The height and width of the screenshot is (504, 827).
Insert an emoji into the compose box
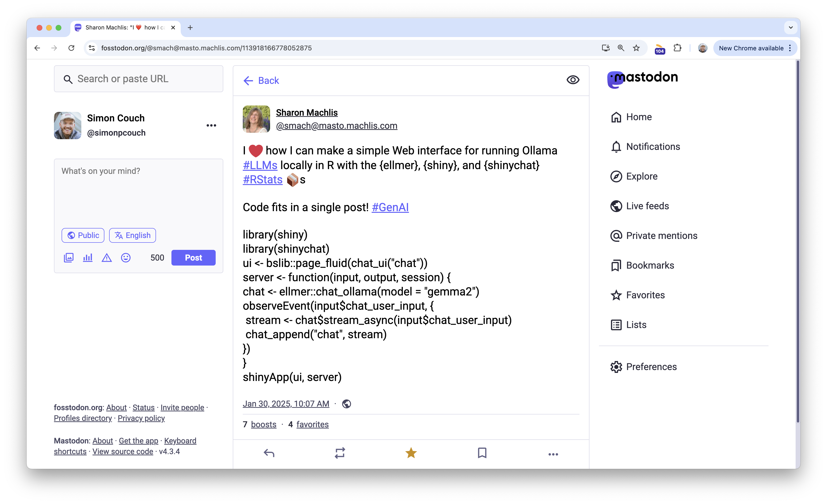[126, 257]
